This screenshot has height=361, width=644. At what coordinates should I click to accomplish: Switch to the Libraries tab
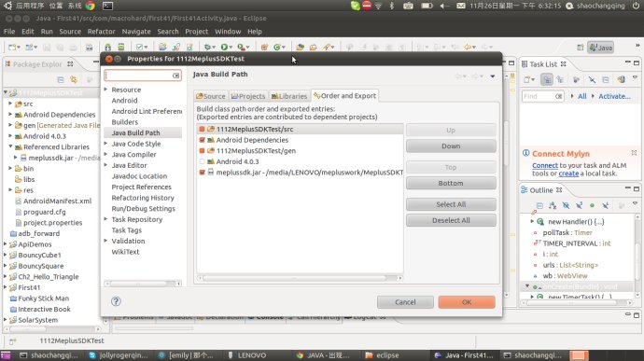289,96
